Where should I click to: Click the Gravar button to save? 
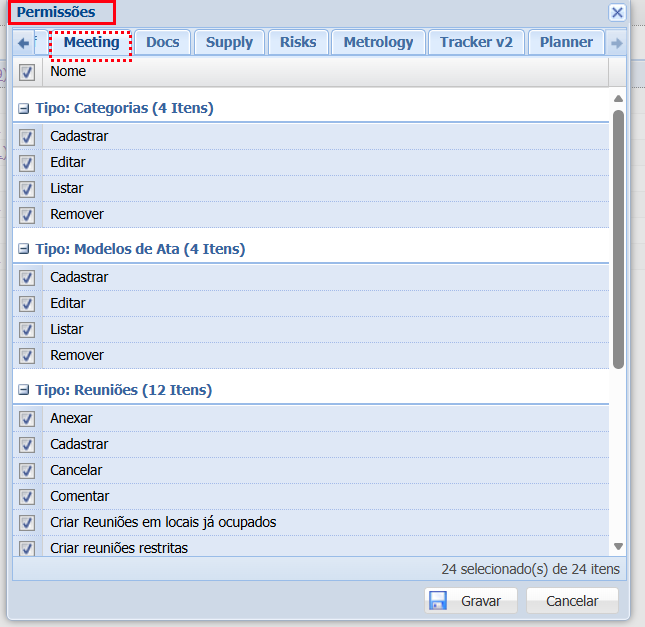click(471, 600)
